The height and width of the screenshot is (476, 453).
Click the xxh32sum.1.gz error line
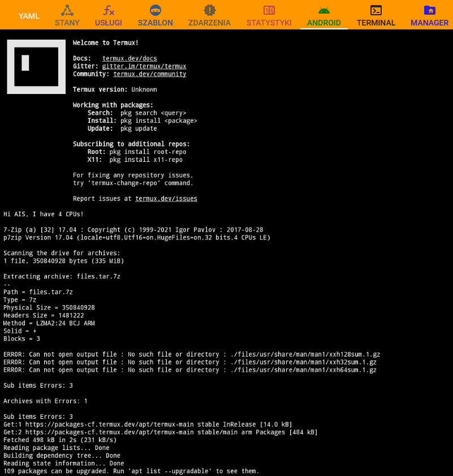190,362
